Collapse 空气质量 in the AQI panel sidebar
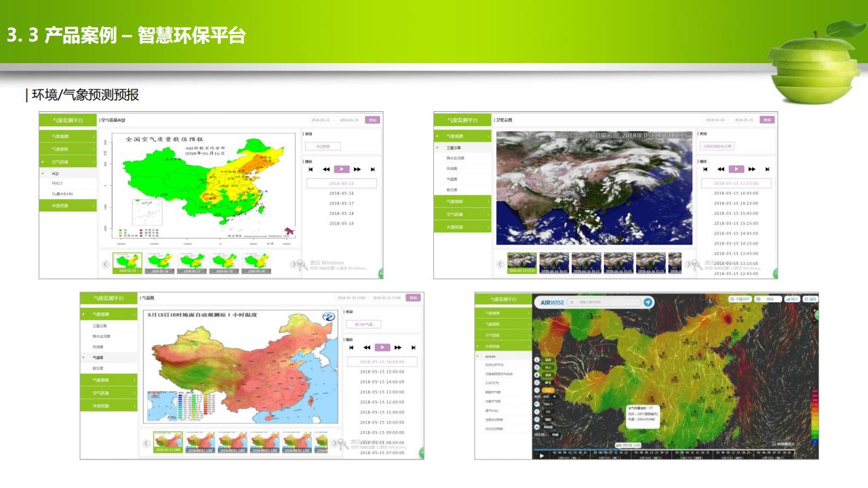The image size is (868, 488). [x=68, y=162]
